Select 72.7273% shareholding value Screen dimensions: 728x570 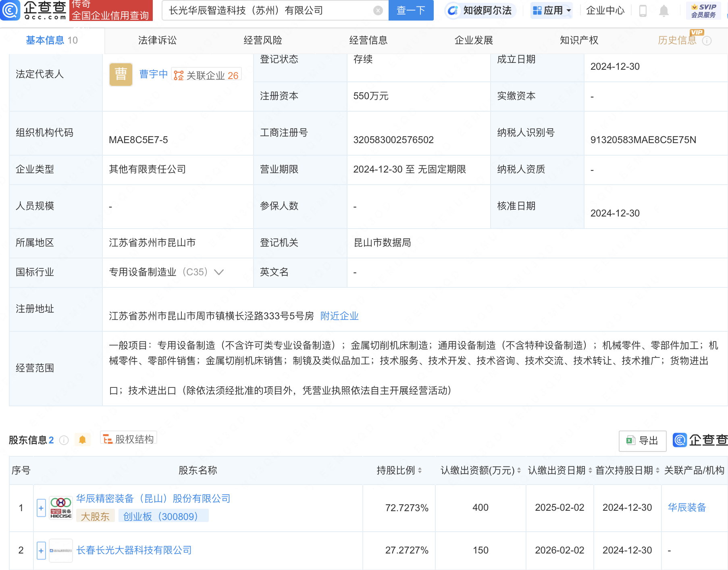(407, 508)
